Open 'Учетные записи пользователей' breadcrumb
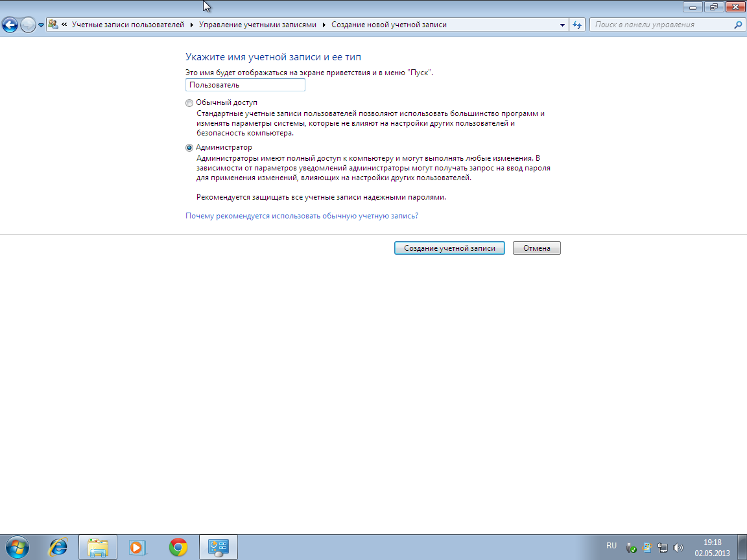 point(128,25)
